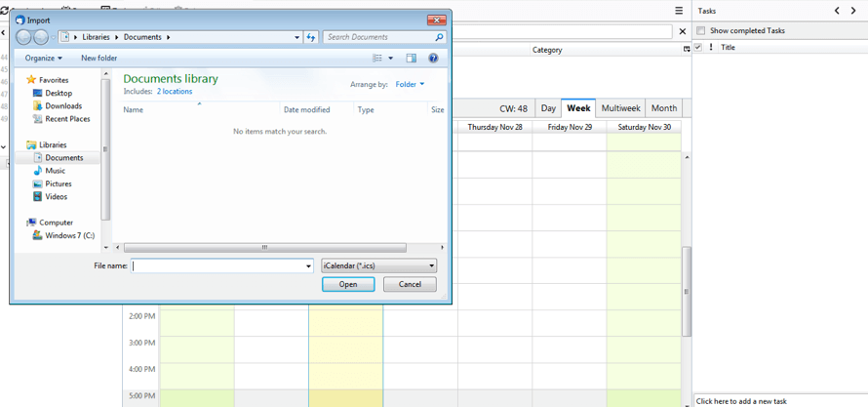Screen dimensions: 868x407
Task: Open the iCalendar (*.ics) file type dropdown
Action: pos(378,265)
